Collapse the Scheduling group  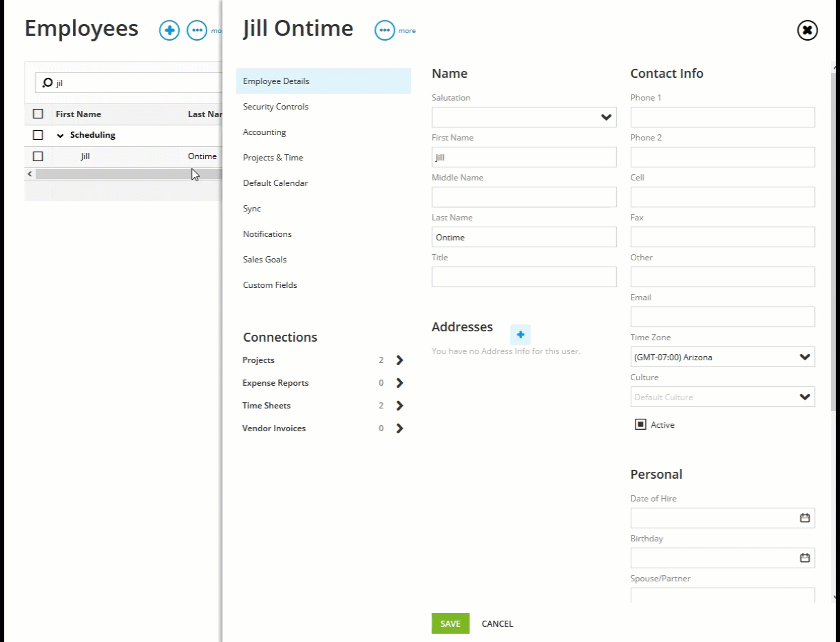pyautogui.click(x=60, y=136)
